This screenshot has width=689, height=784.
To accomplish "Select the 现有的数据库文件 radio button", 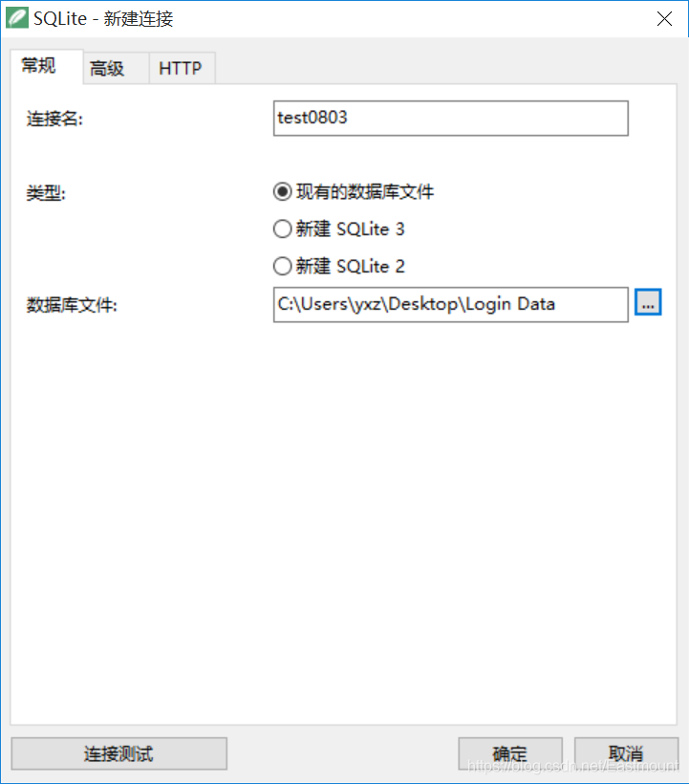I will click(x=282, y=191).
